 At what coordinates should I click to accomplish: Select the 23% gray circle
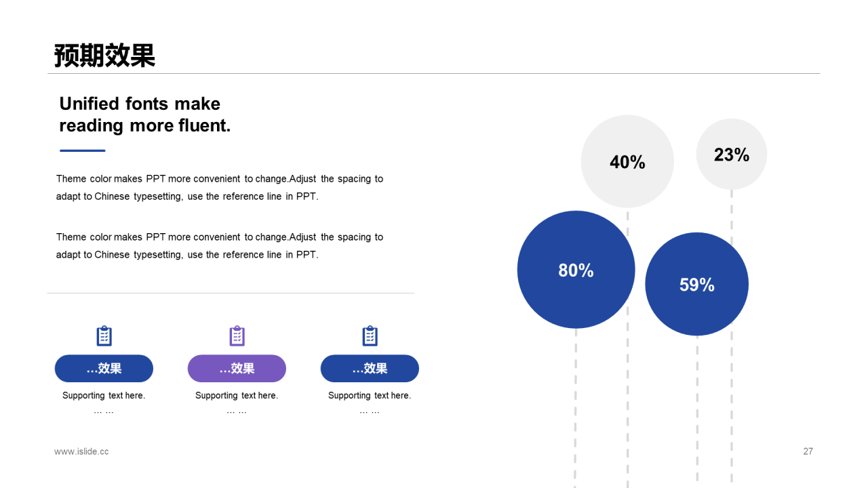coord(732,155)
